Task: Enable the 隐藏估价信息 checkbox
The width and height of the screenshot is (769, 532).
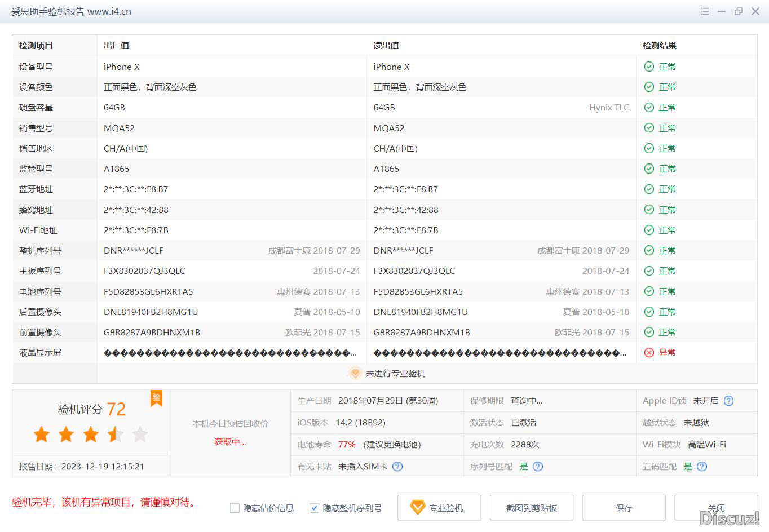Action: (x=235, y=508)
